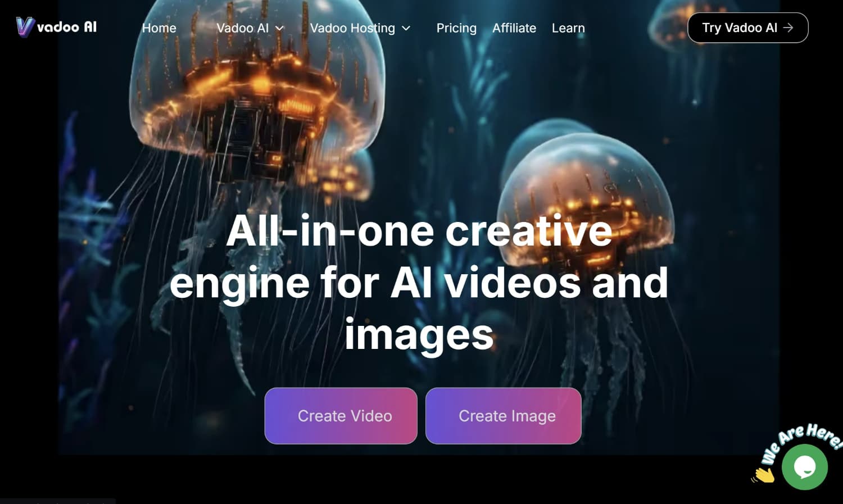The image size is (843, 504).
Task: Open the Pricing page
Action: 456,28
